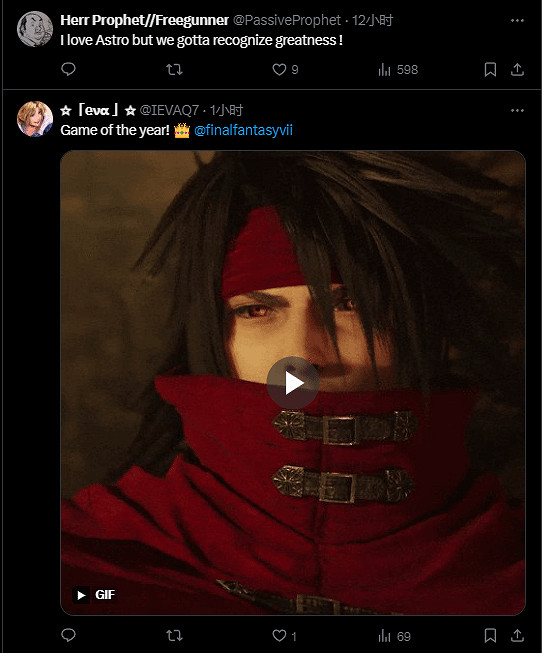Share Herr Prophet's tweet
Image resolution: width=542 pixels, height=653 pixels.
point(517,70)
